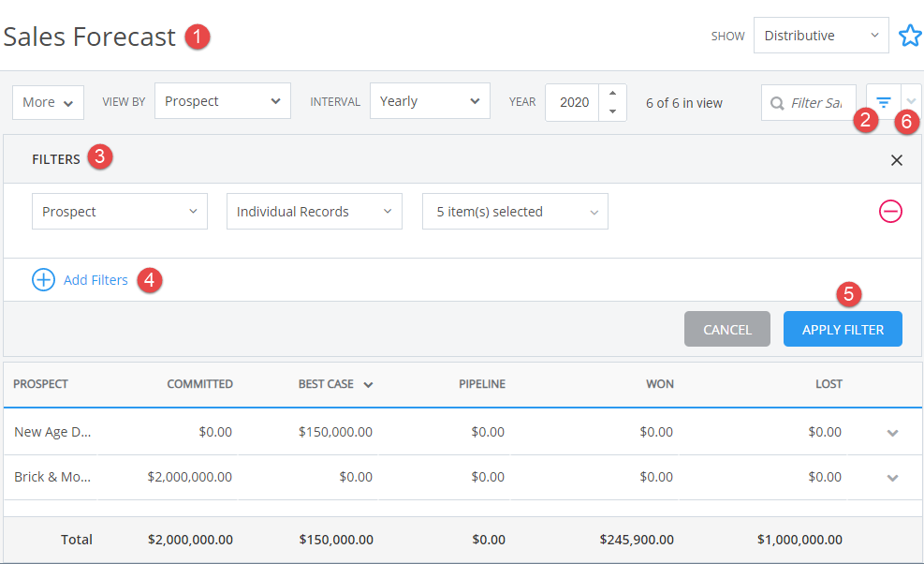Screen dimensions: 924x564
Task: Click the Cancel button
Action: click(x=727, y=329)
